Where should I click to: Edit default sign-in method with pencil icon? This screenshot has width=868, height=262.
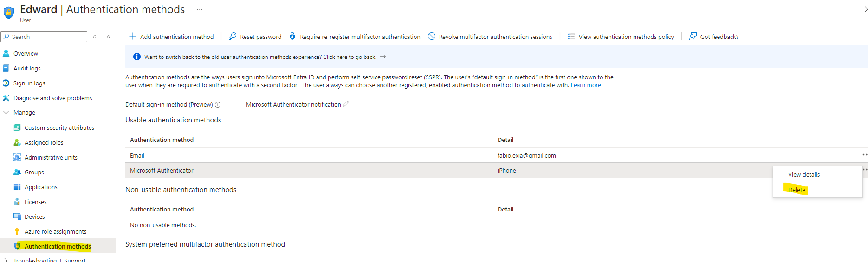click(346, 104)
